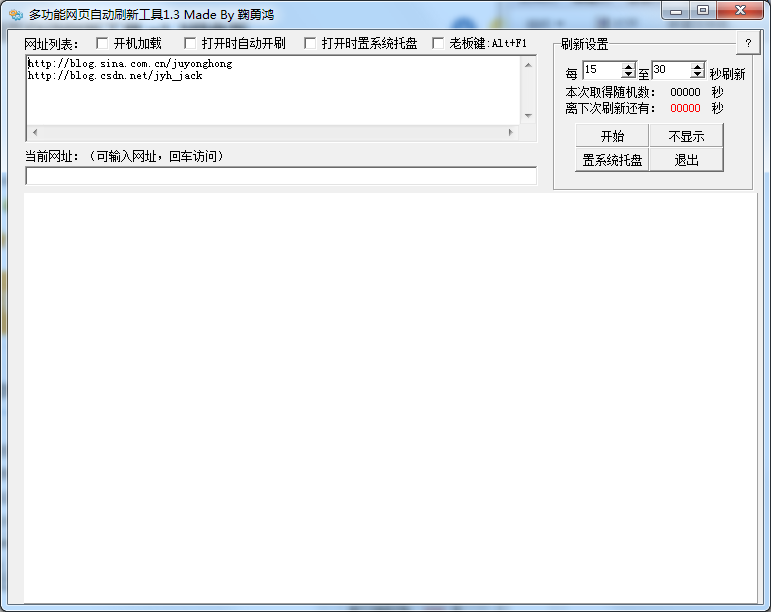This screenshot has height=612, width=771.
Task: Close the refresh tool window
Action: pos(741,10)
